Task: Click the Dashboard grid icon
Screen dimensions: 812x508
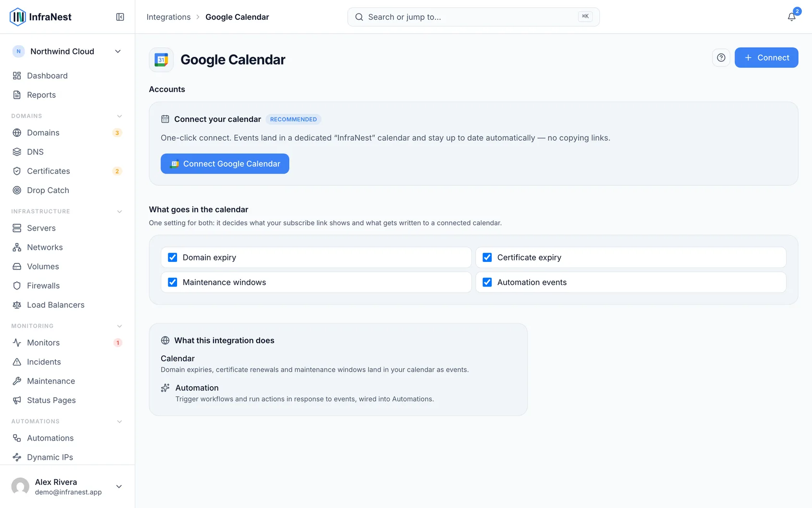Action: [x=17, y=76]
